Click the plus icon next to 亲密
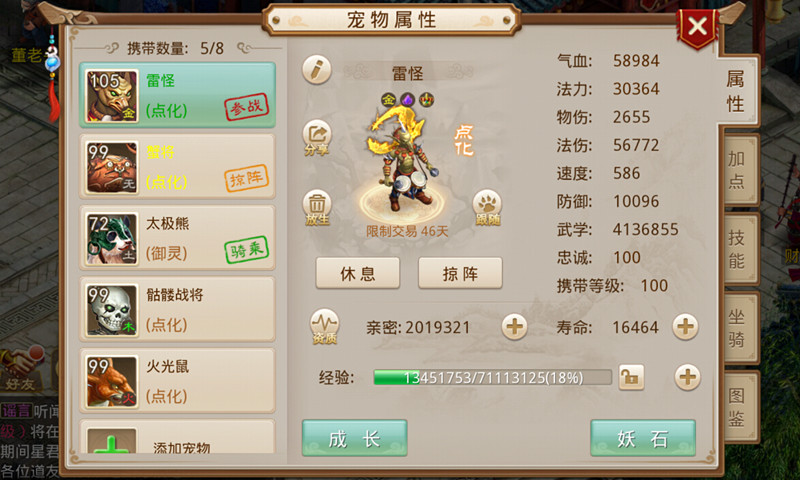Screen dimensions: 800x480 click(x=514, y=326)
